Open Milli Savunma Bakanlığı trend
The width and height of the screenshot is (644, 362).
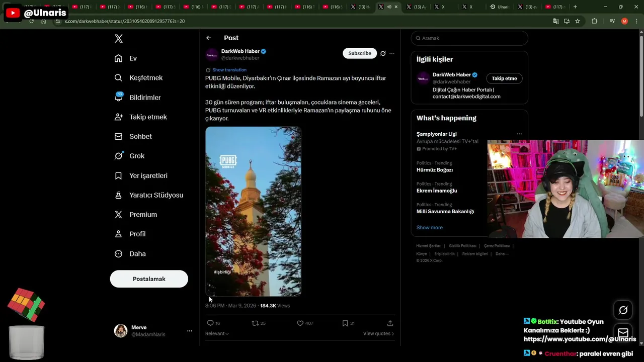tap(445, 212)
